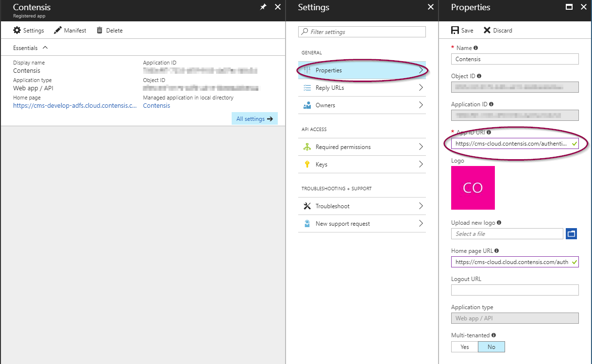
Task: Expand the Keys chevron
Action: [x=421, y=165]
